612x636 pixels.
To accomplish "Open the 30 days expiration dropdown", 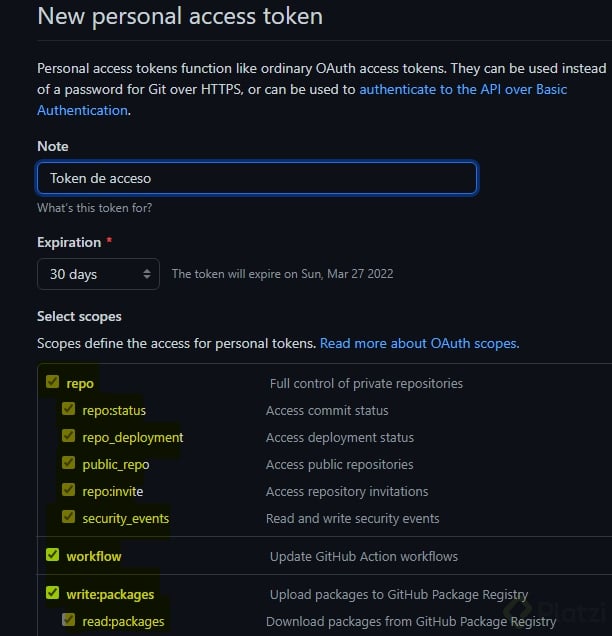I will click(x=98, y=274).
